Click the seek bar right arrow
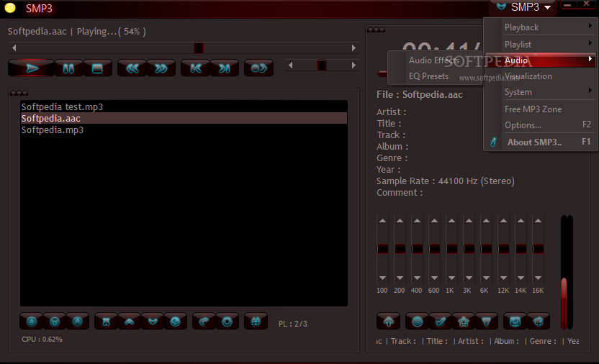This screenshot has width=599, height=364. [x=353, y=47]
